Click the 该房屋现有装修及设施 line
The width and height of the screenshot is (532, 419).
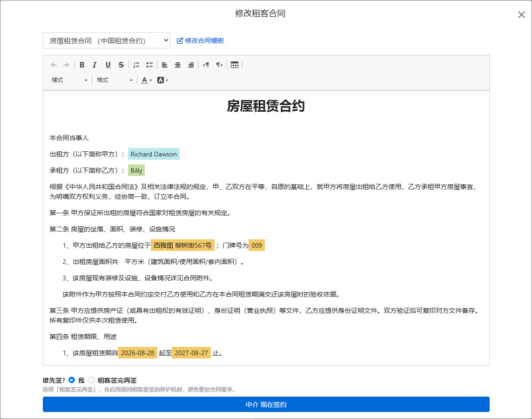click(137, 278)
